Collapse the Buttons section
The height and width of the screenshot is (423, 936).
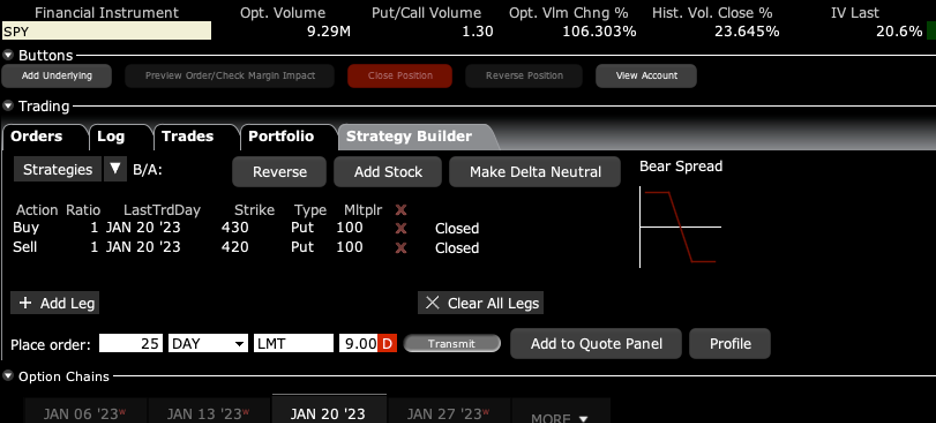point(9,56)
